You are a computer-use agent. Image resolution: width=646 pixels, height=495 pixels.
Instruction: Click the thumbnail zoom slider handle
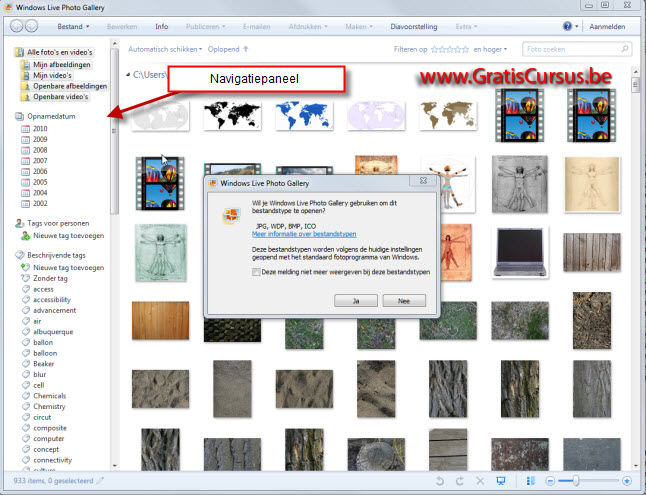point(576,481)
